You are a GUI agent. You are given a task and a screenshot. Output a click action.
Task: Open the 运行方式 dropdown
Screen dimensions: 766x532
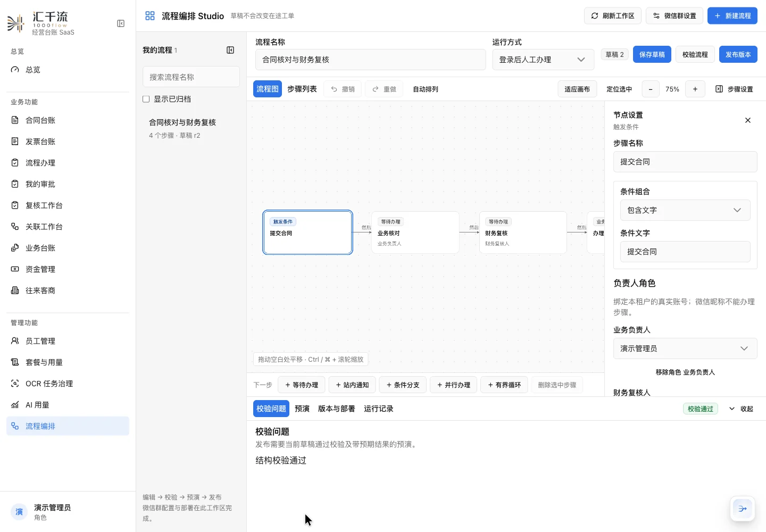coord(543,60)
